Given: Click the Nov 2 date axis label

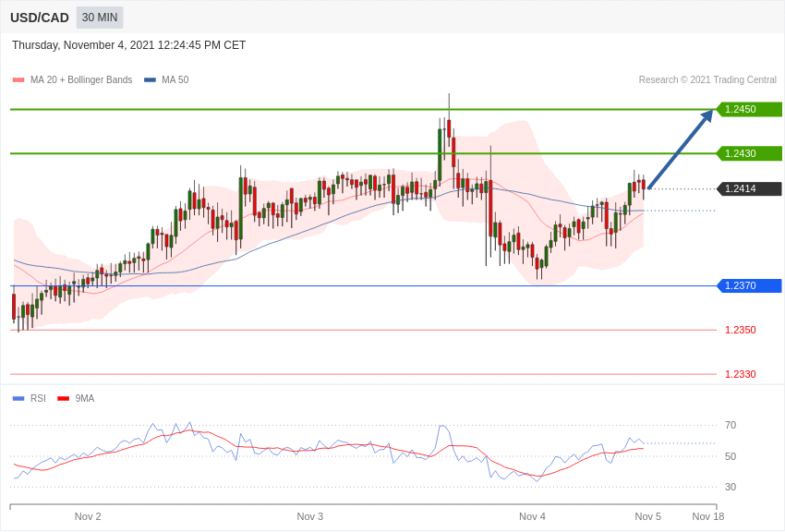Looking at the screenshot, I should pos(88,516).
